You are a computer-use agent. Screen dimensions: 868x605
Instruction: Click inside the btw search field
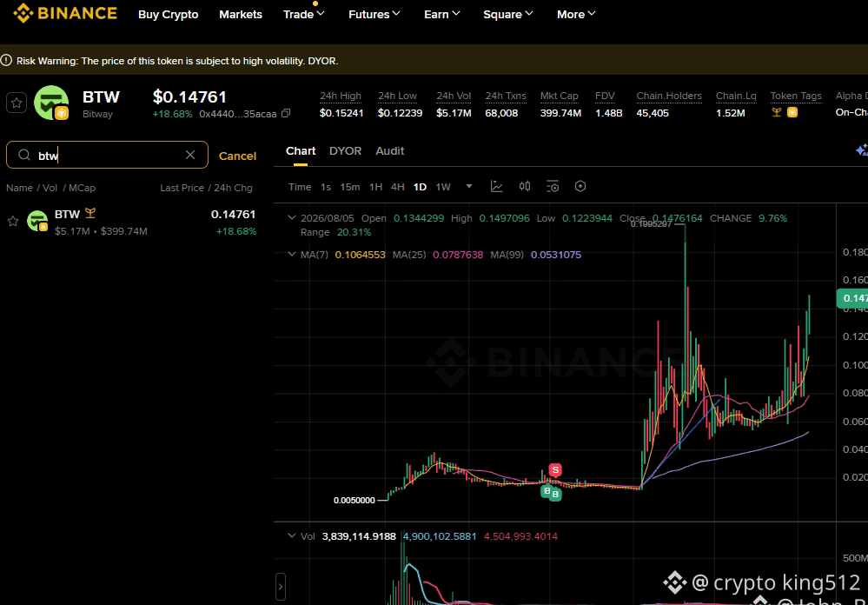108,155
